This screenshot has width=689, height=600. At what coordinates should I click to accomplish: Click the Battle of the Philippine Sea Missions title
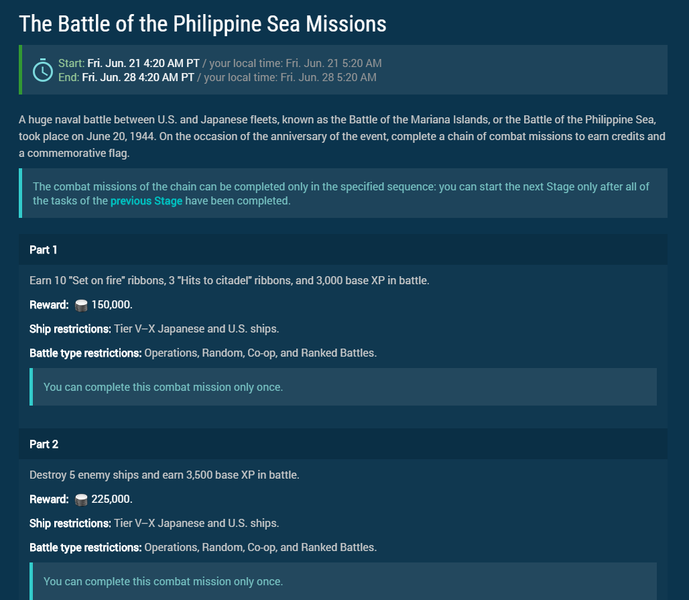tap(203, 23)
